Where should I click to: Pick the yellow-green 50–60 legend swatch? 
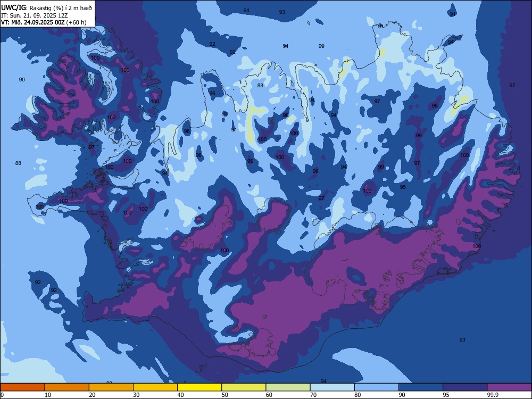point(244,387)
